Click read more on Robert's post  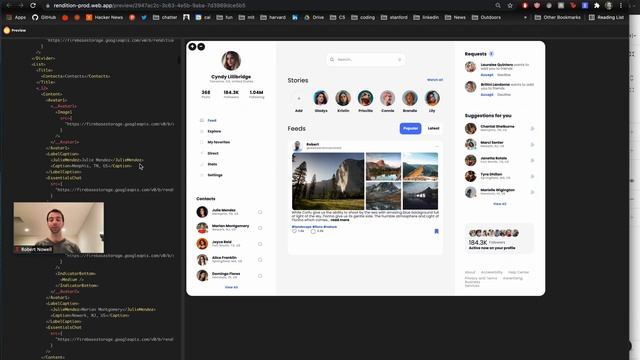point(340,220)
